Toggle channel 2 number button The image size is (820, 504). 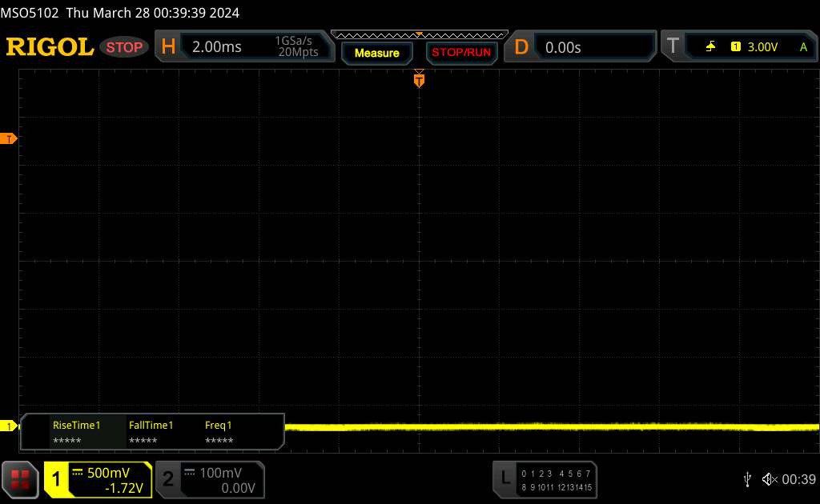tap(168, 479)
